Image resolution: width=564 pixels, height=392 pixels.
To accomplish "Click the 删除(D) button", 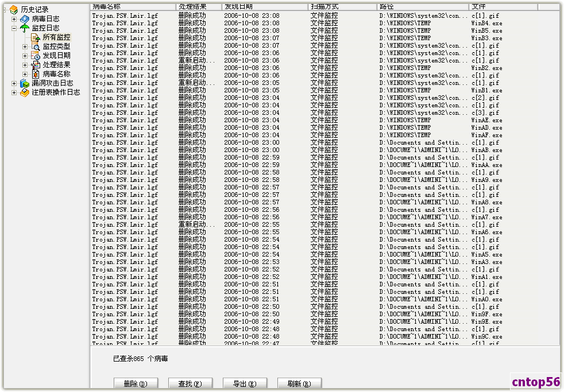I will point(136,383).
